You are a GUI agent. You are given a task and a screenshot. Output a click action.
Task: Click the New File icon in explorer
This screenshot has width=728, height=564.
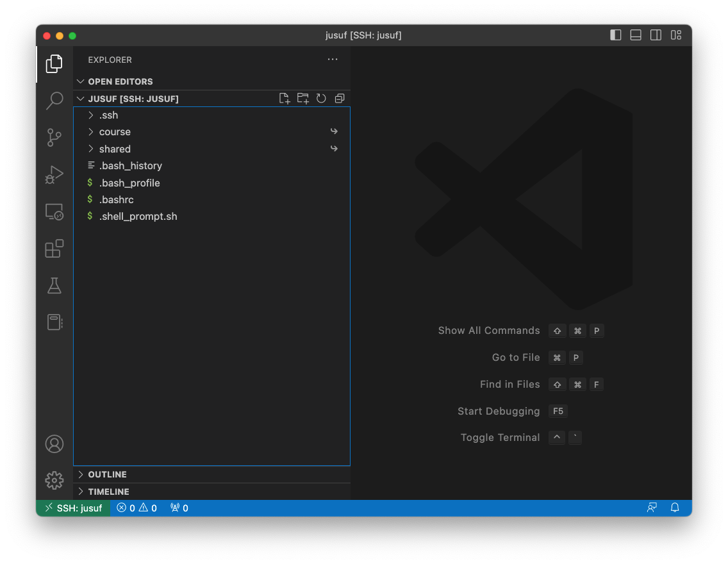click(285, 99)
